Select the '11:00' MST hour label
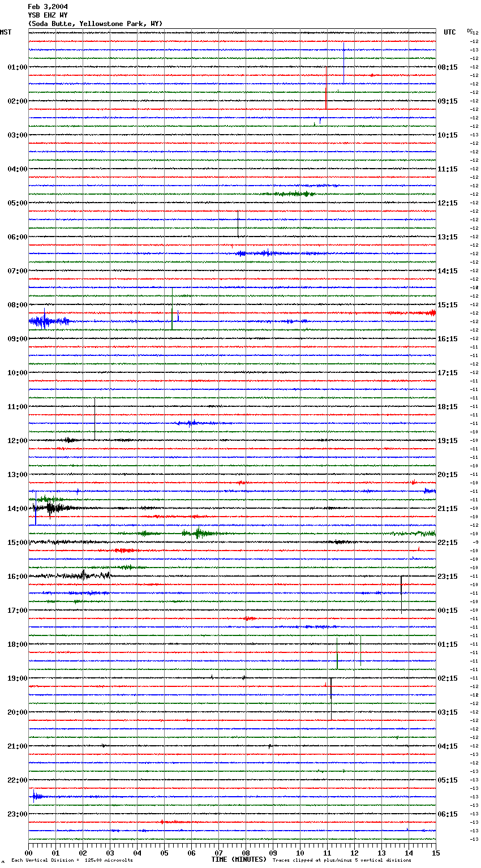 point(18,407)
